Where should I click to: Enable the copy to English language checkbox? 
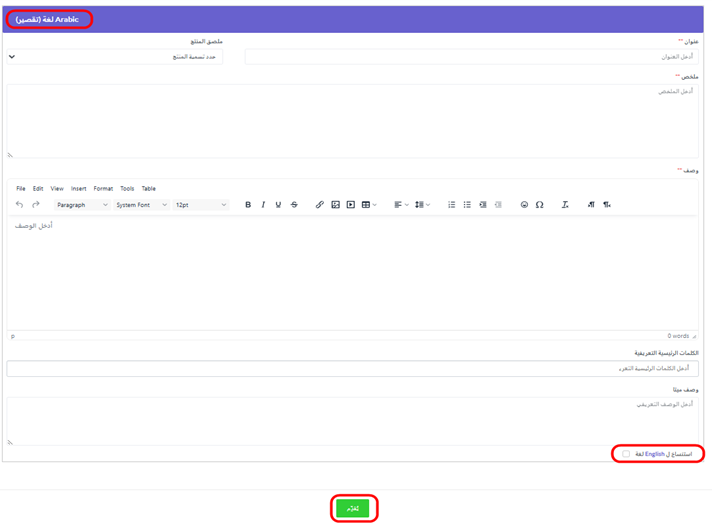pos(626,454)
